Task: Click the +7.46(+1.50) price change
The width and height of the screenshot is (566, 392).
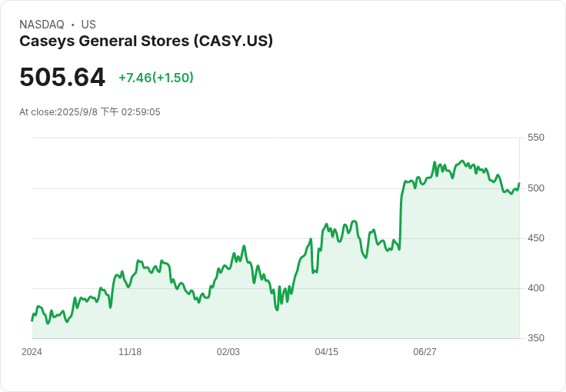Action: (x=156, y=78)
